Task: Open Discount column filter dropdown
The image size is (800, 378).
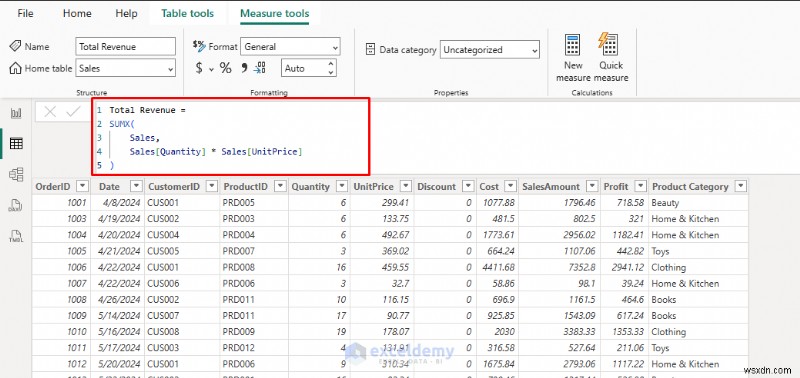Action: [468, 186]
